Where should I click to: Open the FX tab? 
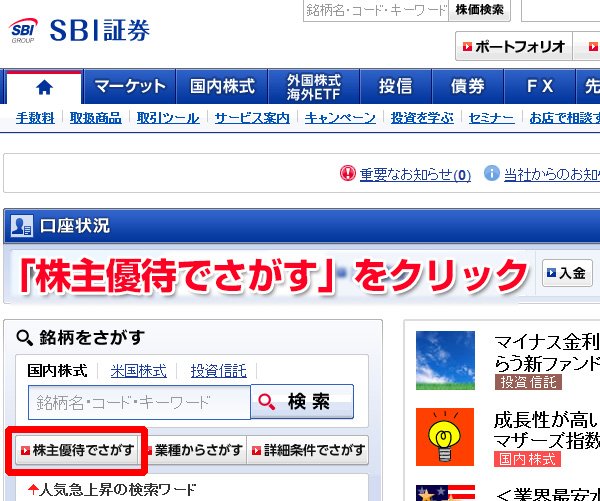pos(540,86)
